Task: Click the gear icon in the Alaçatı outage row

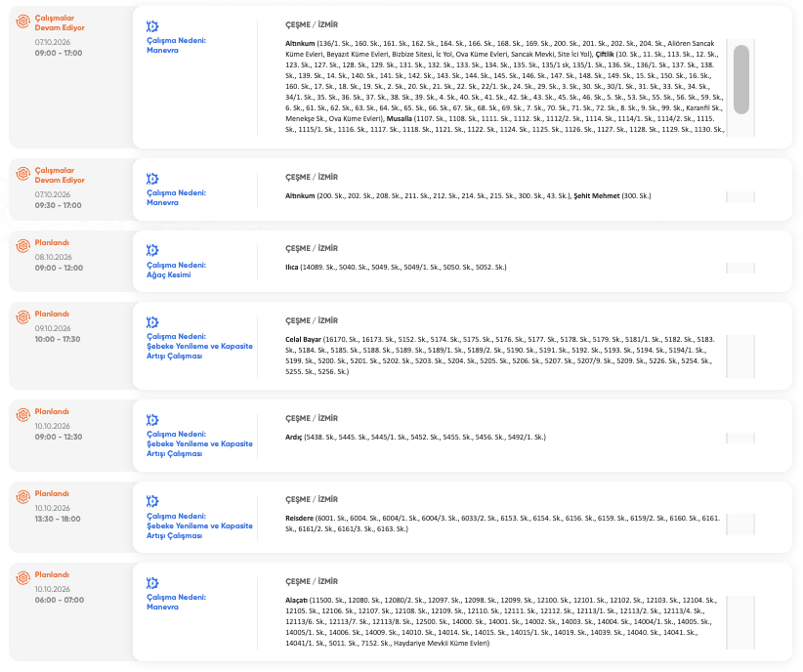Action: tap(152, 583)
